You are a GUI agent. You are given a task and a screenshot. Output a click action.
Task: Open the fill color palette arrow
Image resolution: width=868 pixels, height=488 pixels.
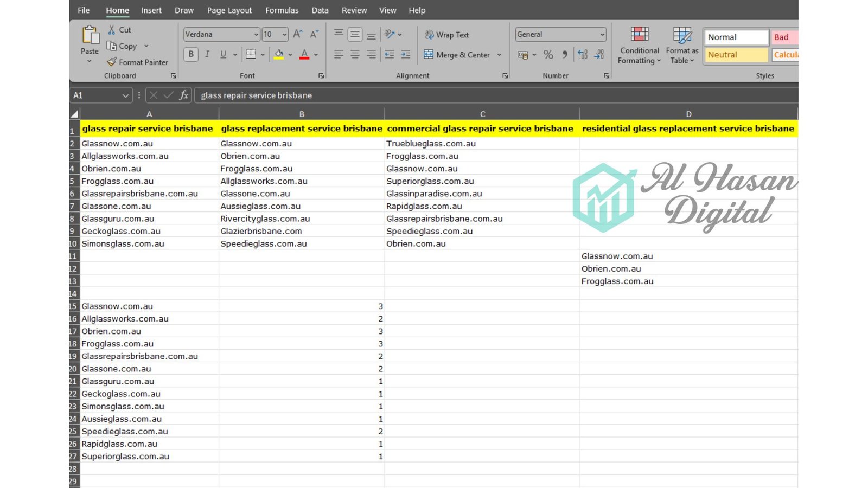click(x=290, y=54)
